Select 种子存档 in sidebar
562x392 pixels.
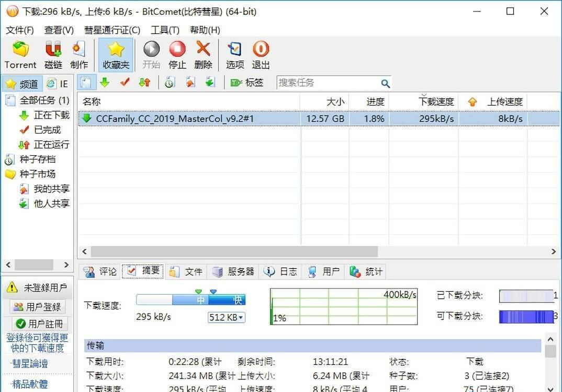pos(31,159)
